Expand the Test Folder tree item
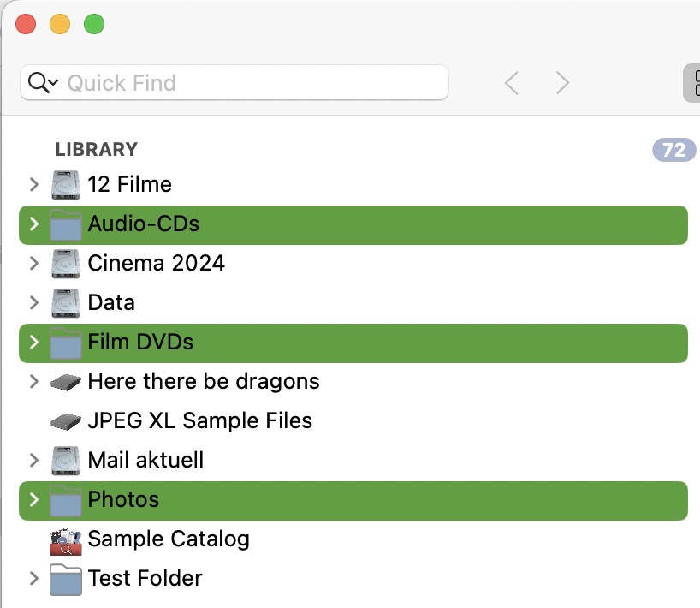Viewport: 700px width, 608px height. coord(33,578)
